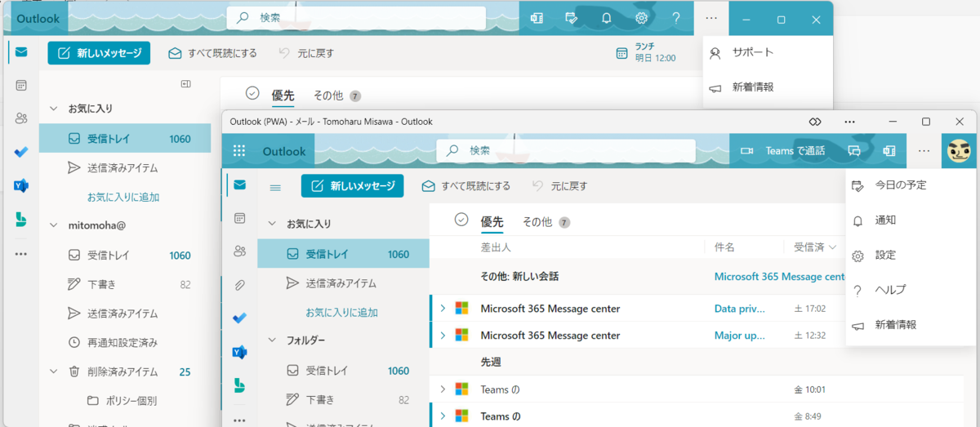
Task: Open People icon in back window's sidebar
Action: pyautogui.click(x=21, y=118)
